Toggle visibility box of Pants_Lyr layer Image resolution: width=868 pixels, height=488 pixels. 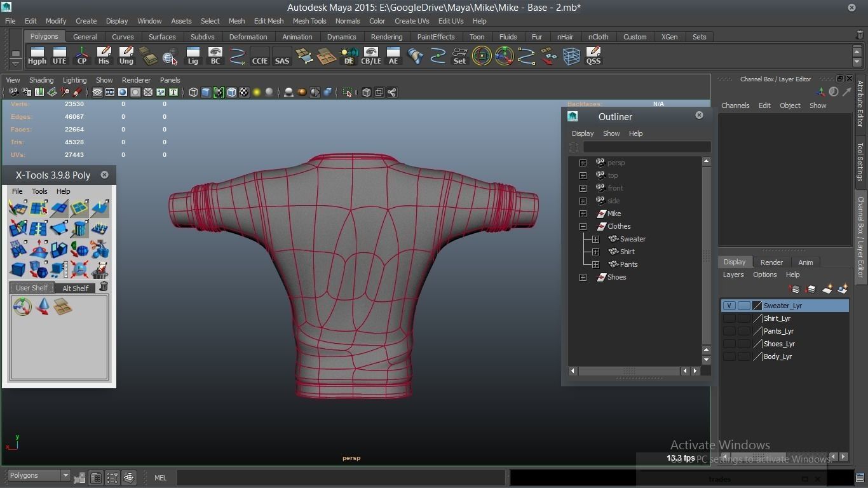pos(729,331)
